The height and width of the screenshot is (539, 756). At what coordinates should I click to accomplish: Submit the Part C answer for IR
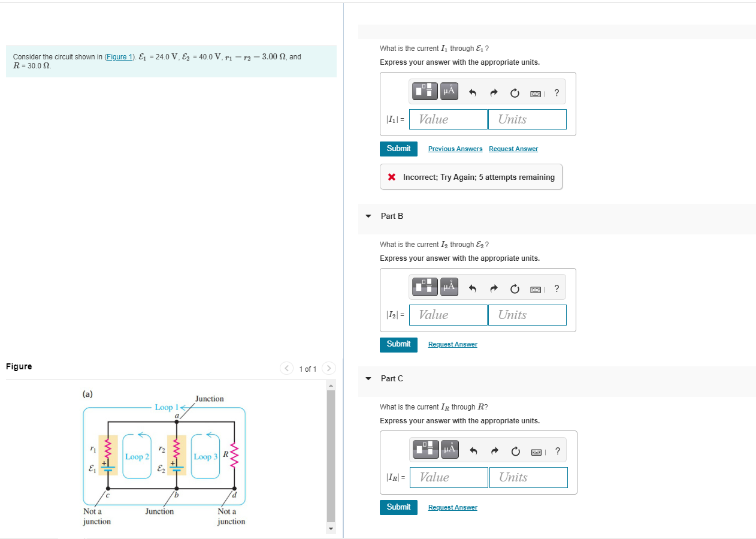[398, 507]
